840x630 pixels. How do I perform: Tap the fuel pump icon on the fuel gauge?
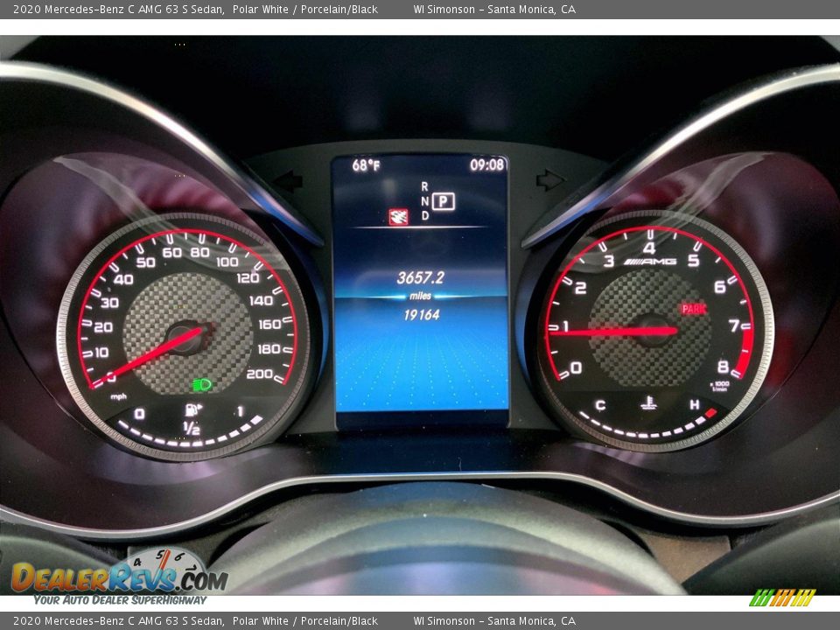tap(192, 409)
